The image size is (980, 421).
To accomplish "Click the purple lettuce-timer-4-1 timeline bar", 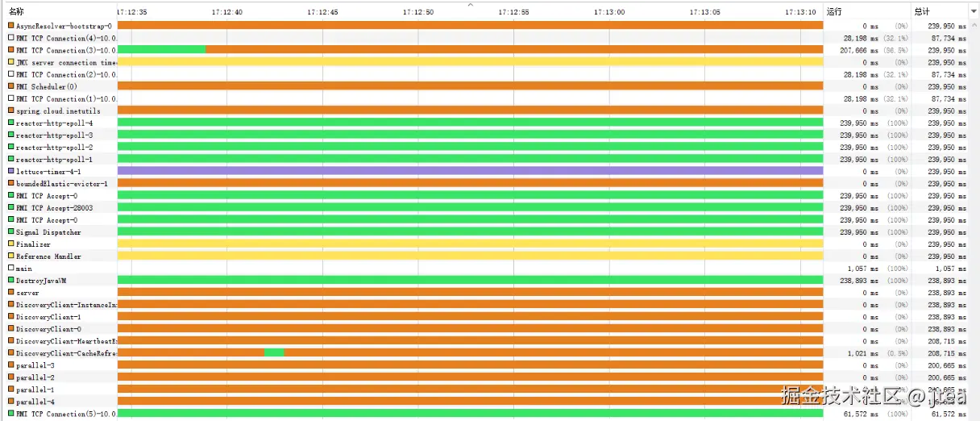I will (471, 171).
